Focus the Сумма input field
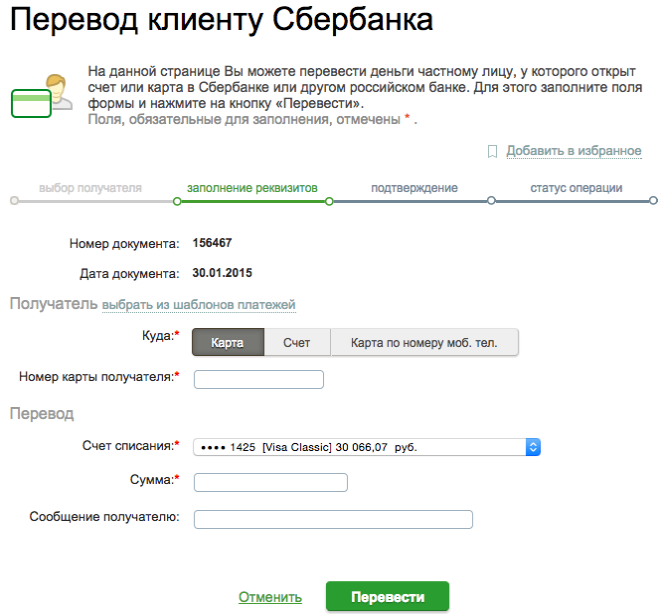660x614 pixels. coord(271,482)
